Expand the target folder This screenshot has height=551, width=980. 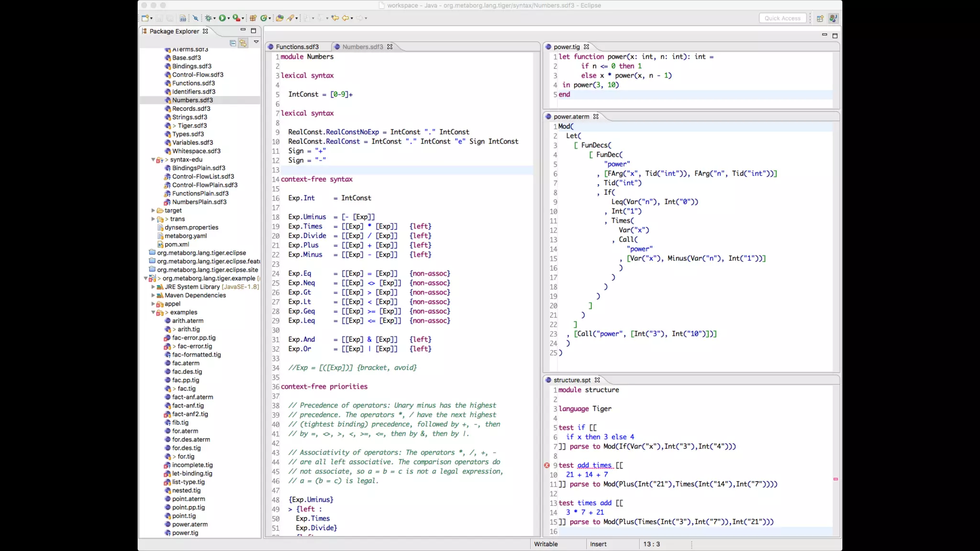153,210
